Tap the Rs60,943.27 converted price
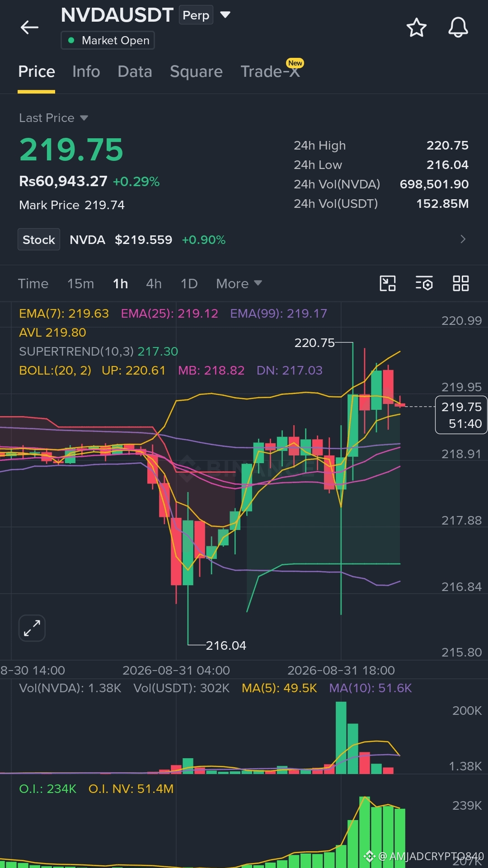This screenshot has width=488, height=868. (63, 181)
